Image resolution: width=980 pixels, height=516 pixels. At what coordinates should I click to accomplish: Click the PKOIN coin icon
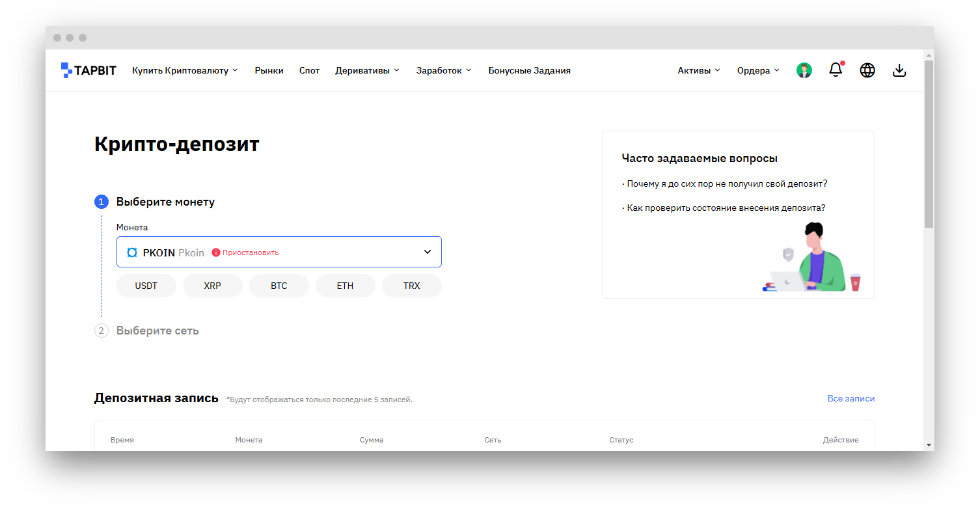tap(132, 252)
